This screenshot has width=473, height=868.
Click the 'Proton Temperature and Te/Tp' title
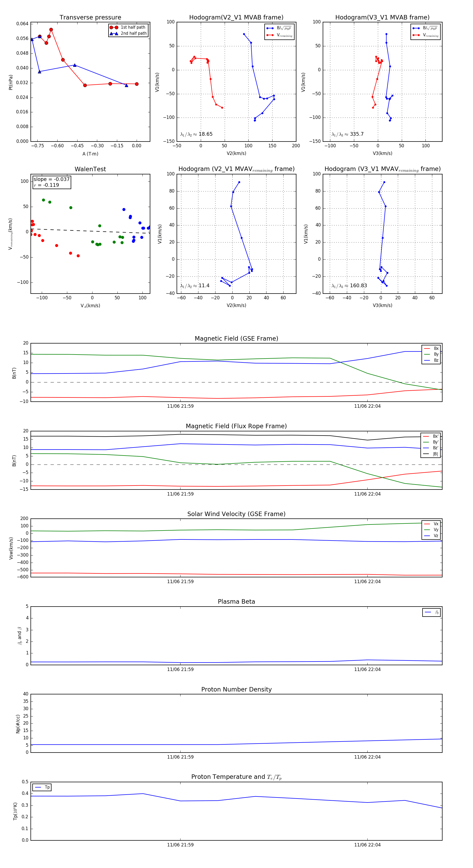click(236, 777)
